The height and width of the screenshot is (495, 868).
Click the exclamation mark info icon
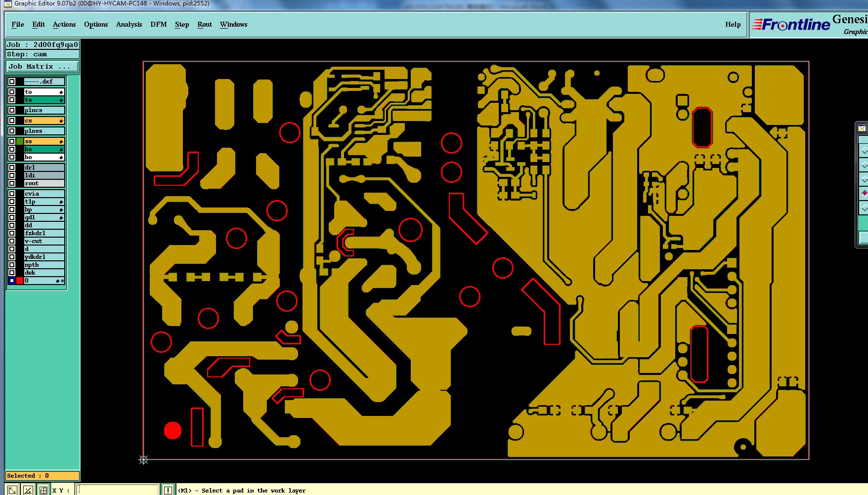pos(168,490)
